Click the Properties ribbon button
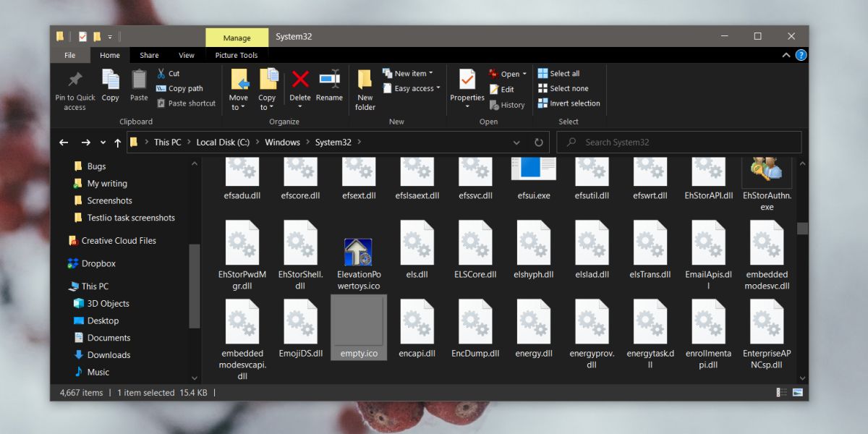This screenshot has height=434, width=868. coord(467,90)
